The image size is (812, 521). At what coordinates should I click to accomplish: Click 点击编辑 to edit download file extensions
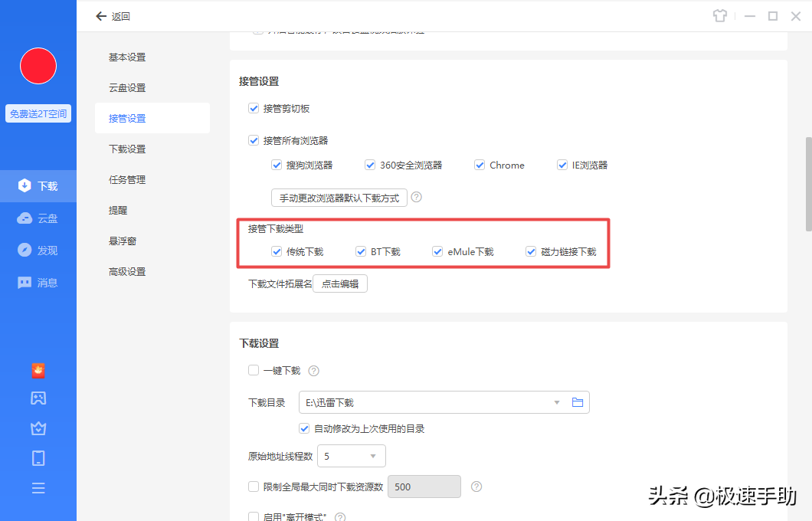(x=339, y=283)
